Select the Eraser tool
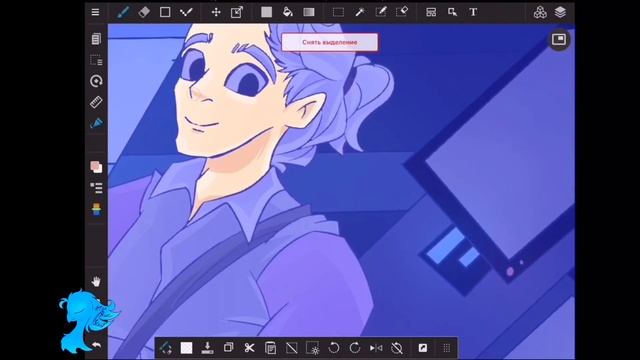The width and height of the screenshot is (640, 360). pos(144,12)
